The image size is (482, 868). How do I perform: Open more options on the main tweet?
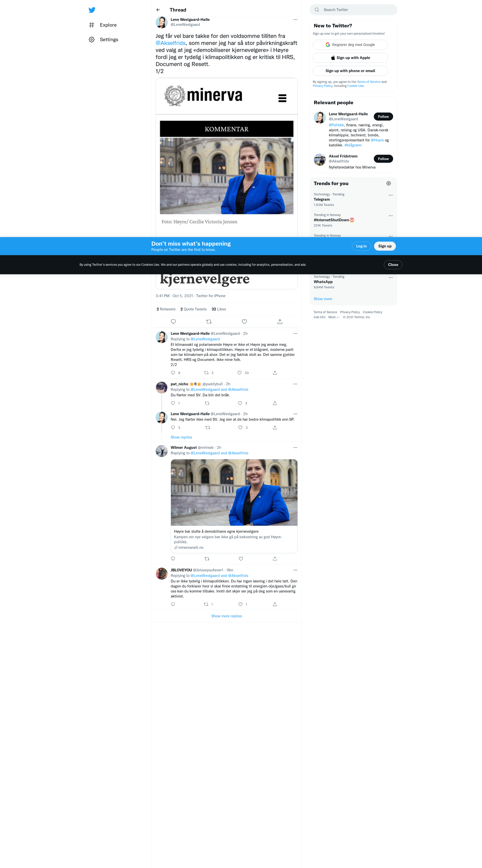point(295,20)
